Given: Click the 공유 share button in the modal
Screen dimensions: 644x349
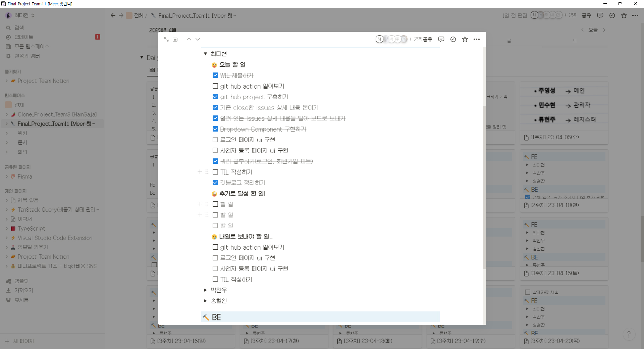Looking at the screenshot, I should pyautogui.click(x=427, y=39).
